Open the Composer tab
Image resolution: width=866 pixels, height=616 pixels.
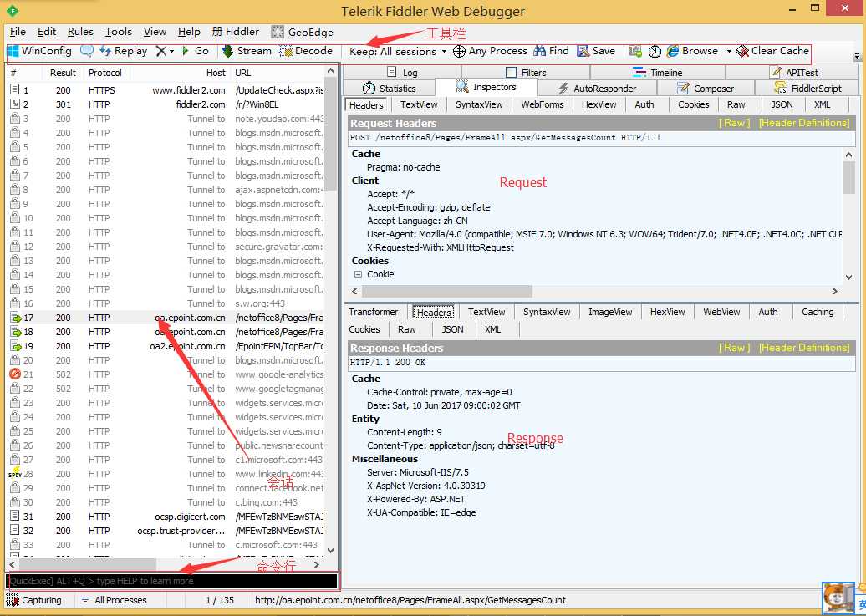point(706,89)
